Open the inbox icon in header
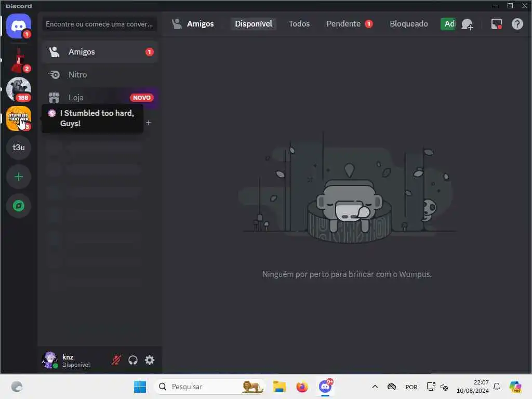Image resolution: width=532 pixels, height=399 pixels. [496, 24]
